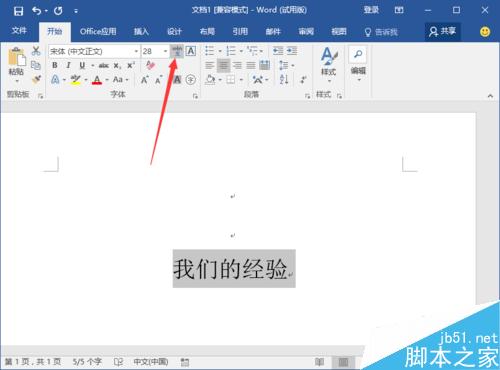Click the phonetic guide (拼音) icon
The height and width of the screenshot is (370, 500).
pyautogui.click(x=177, y=51)
